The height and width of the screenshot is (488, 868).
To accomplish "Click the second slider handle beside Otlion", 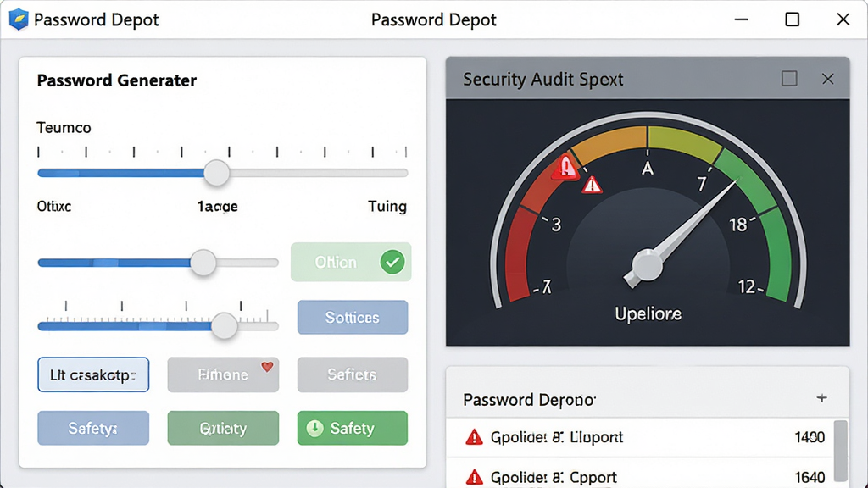I will coord(203,263).
